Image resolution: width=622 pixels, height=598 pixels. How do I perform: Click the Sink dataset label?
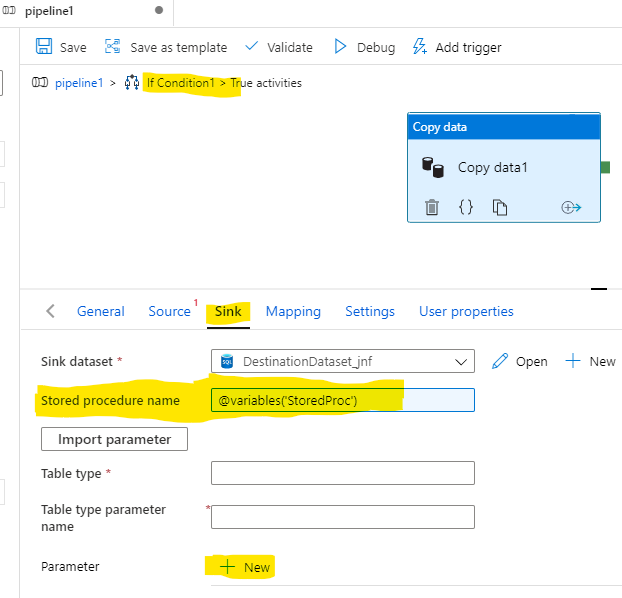coord(77,361)
